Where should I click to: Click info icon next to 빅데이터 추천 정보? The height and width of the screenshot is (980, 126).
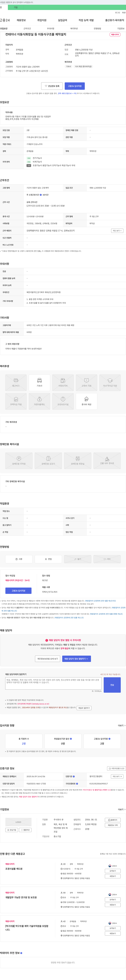click(x=21, y=953)
